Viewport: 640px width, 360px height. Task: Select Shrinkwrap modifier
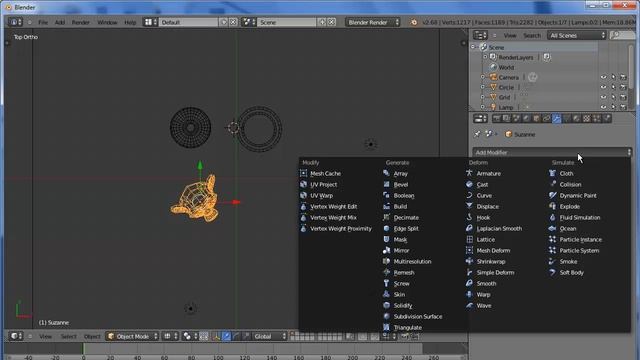point(491,262)
